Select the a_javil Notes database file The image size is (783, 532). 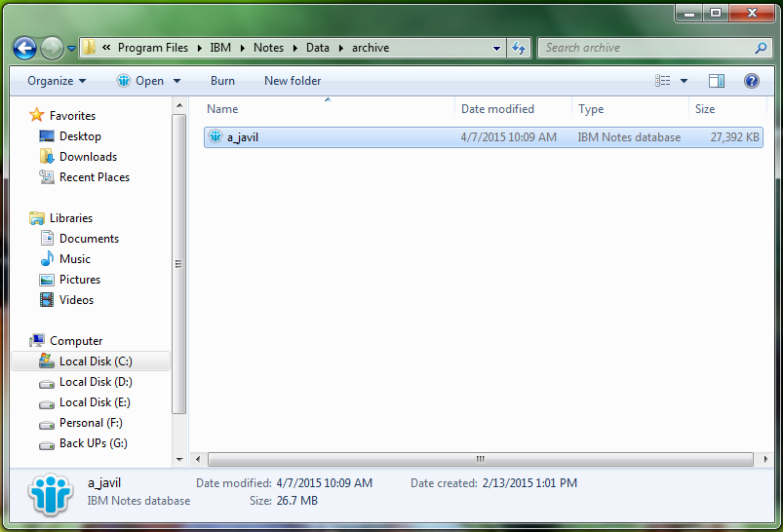243,137
